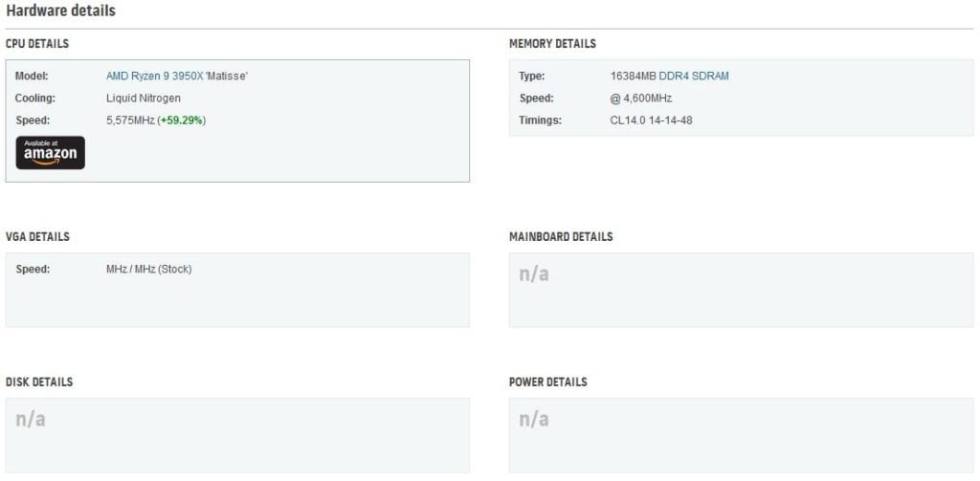Click the Cooling label
Screen dimensions: 980x481
point(35,98)
